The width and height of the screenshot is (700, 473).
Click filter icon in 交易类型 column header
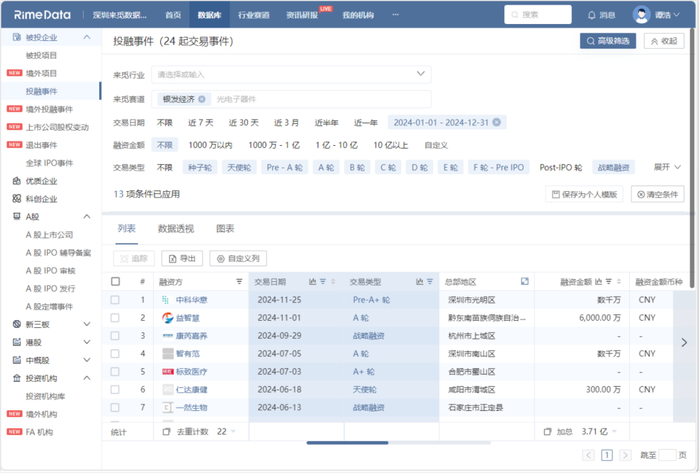point(430,282)
